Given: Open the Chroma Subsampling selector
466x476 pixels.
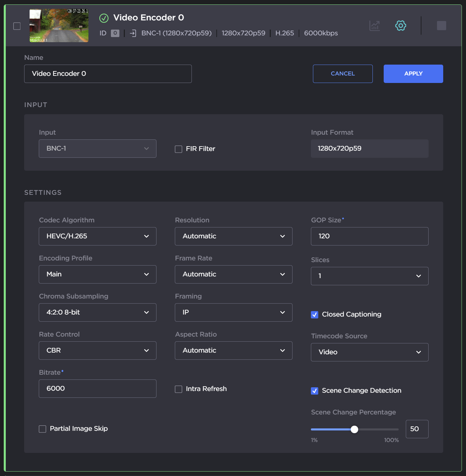Looking at the screenshot, I should pyautogui.click(x=97, y=312).
